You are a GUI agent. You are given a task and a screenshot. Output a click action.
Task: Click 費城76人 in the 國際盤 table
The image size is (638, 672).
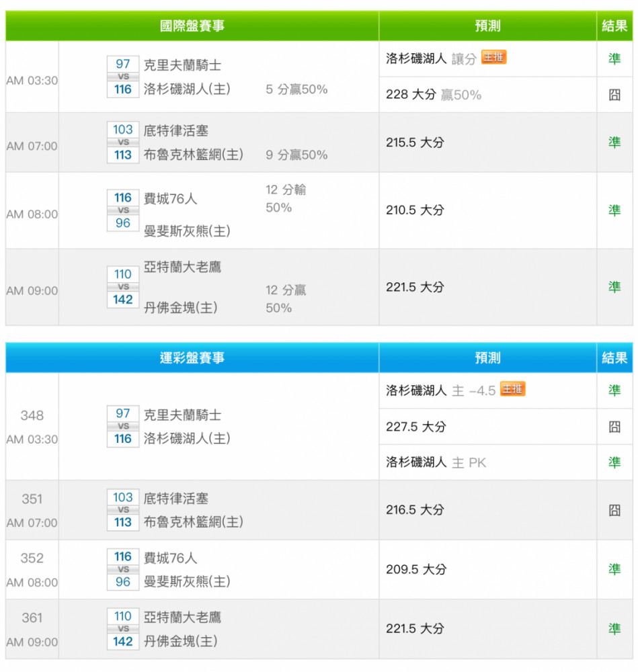pyautogui.click(x=170, y=198)
